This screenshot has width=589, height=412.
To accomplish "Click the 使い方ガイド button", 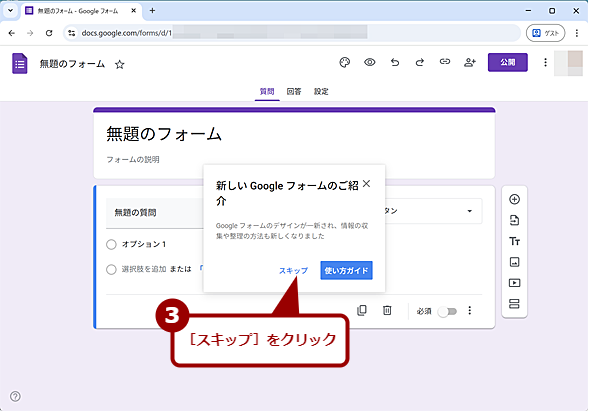I will tap(346, 270).
